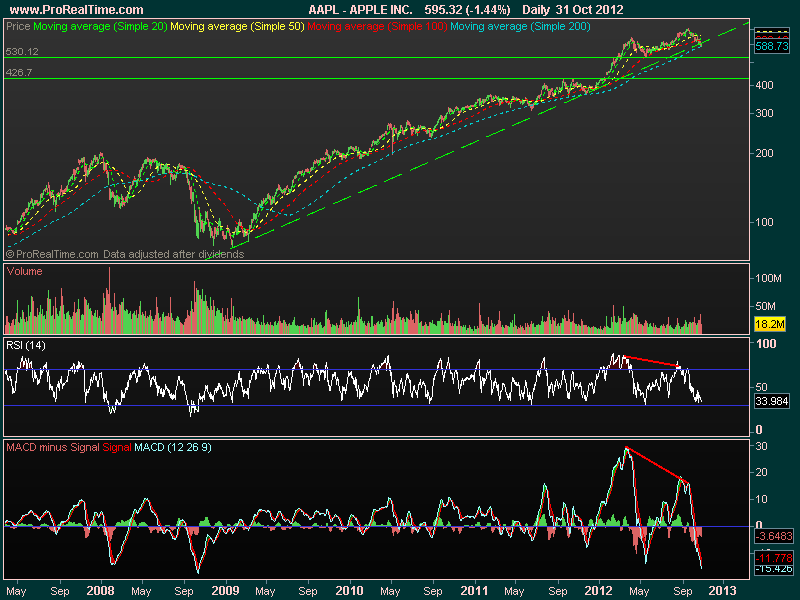Click the Sep label between 2009 and 2010

[x=308, y=591]
